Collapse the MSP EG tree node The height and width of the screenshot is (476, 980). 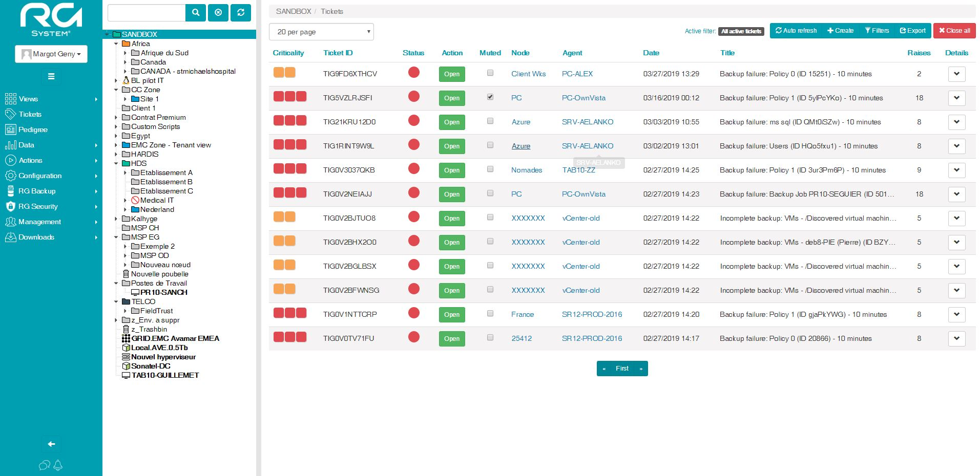[116, 237]
